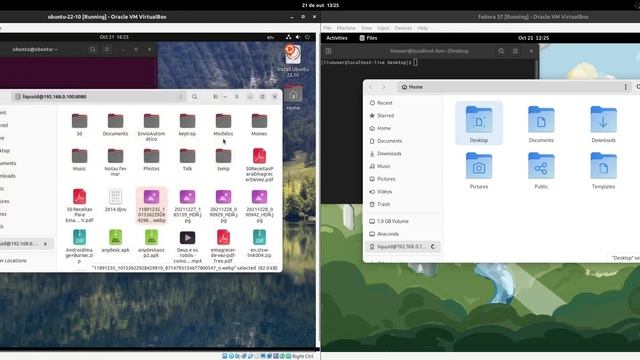This screenshot has width=640, height=360.
Task: Select emagrecer-de-vez-pdf-free.pdf file
Action: coord(223,246)
